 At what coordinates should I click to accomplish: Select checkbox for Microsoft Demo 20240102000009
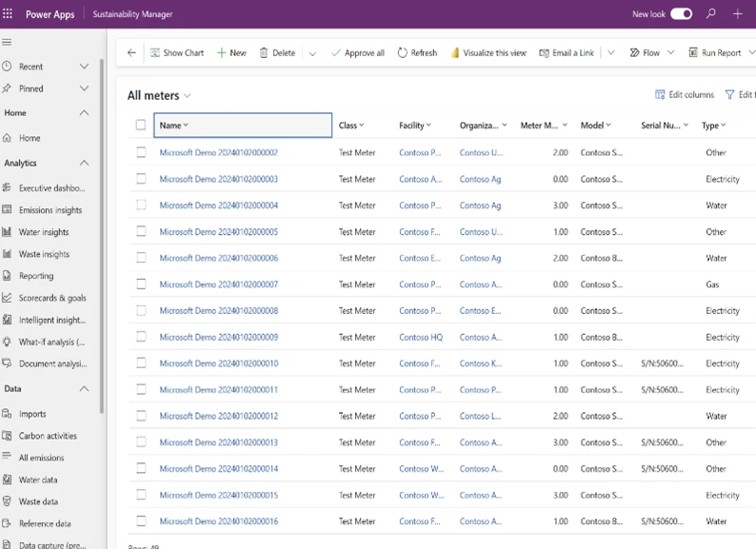pos(141,337)
